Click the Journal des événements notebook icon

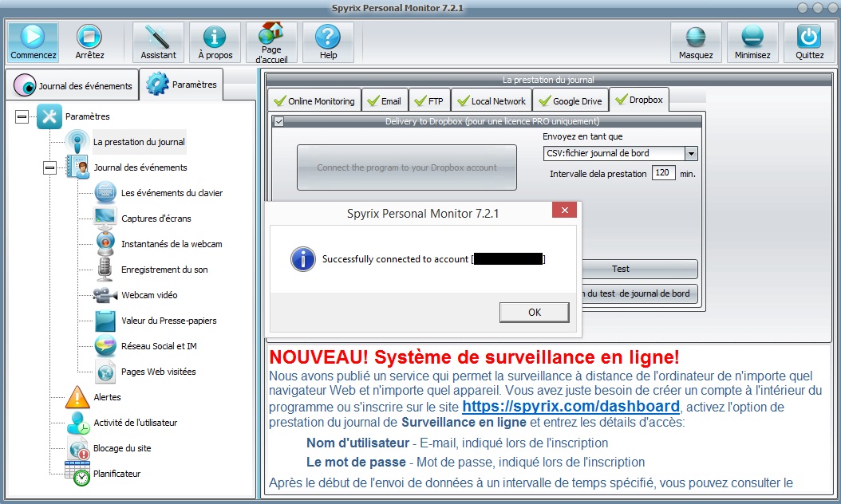pos(77,167)
